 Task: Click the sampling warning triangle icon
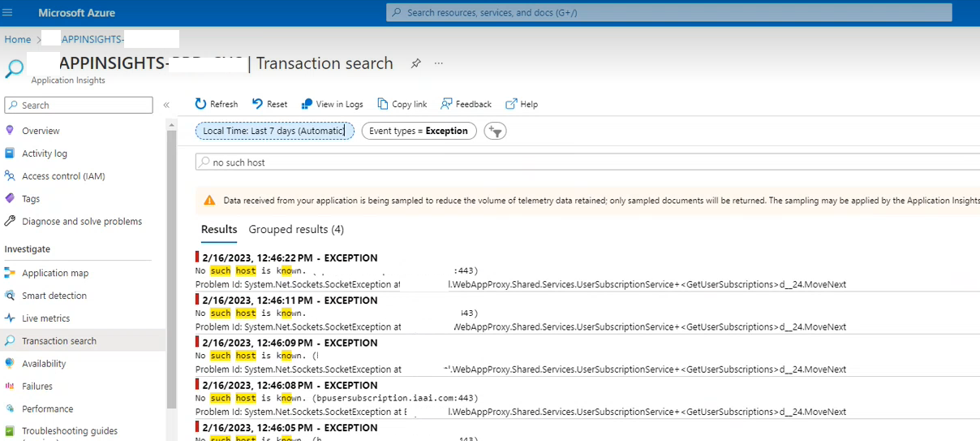209,200
